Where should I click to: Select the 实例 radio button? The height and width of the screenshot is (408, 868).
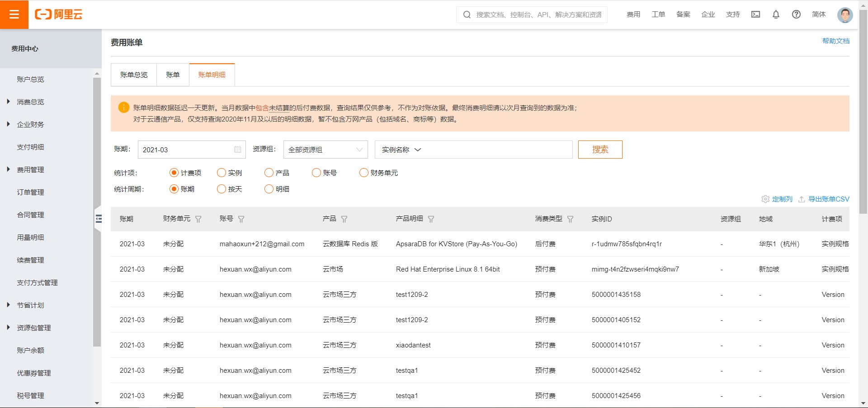(222, 173)
